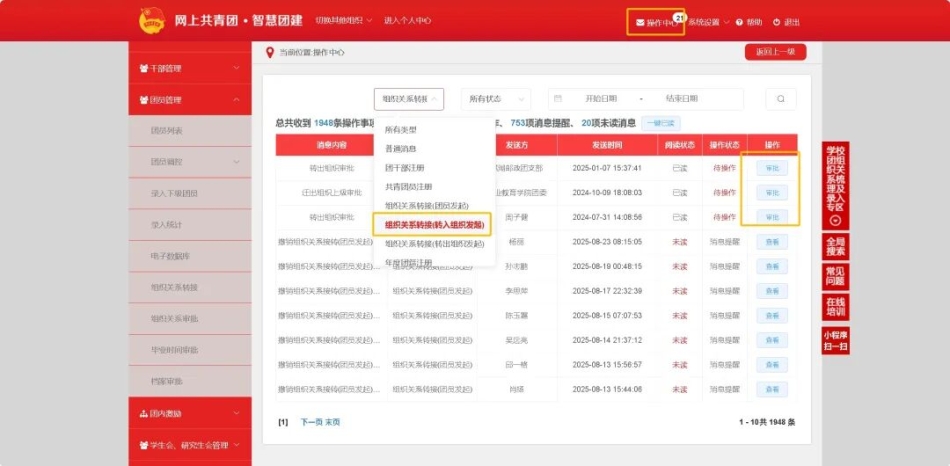Select 团干部注册 from the type list
The image size is (950, 466).
[404, 168]
